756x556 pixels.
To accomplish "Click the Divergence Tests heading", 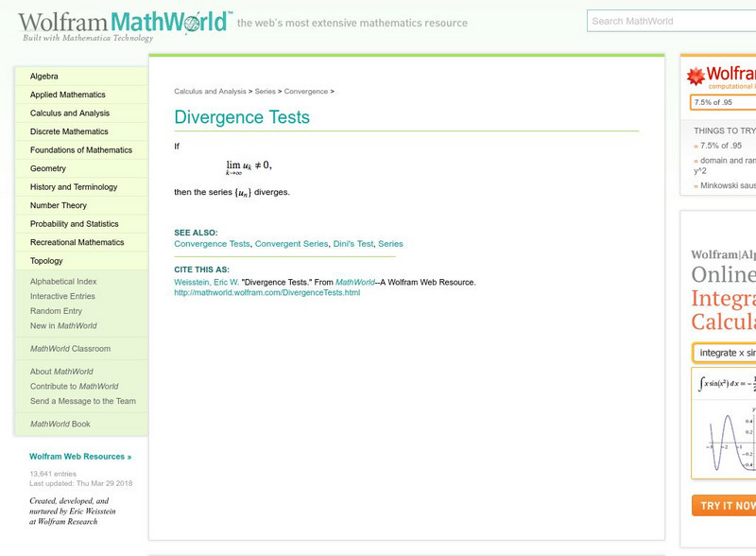I will click(x=242, y=117).
